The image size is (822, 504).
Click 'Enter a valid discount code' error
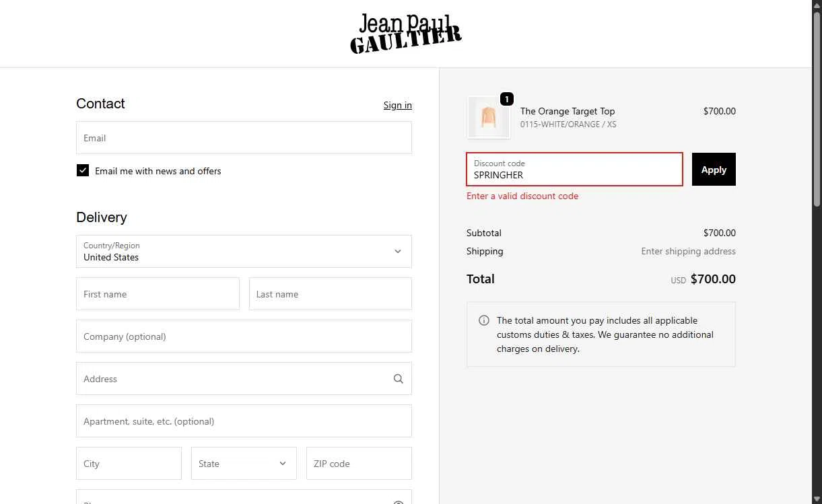click(x=522, y=196)
